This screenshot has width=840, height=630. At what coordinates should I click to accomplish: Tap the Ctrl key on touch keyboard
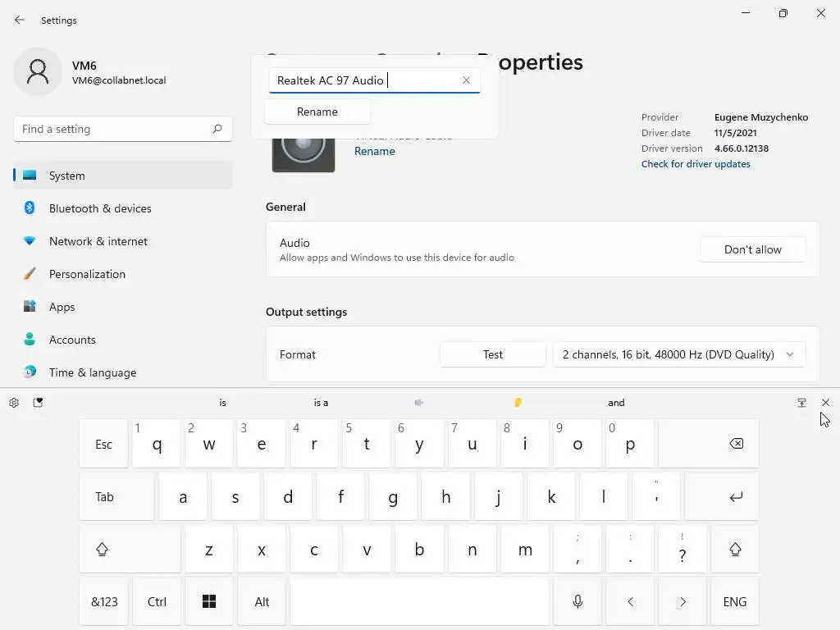click(157, 601)
